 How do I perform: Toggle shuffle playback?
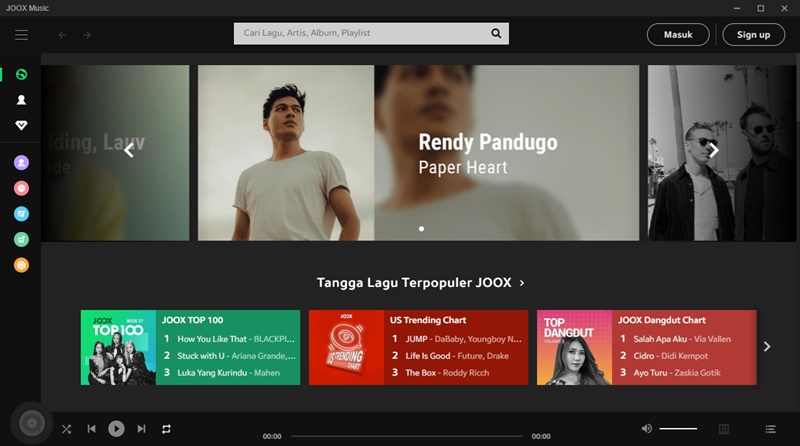(x=66, y=429)
